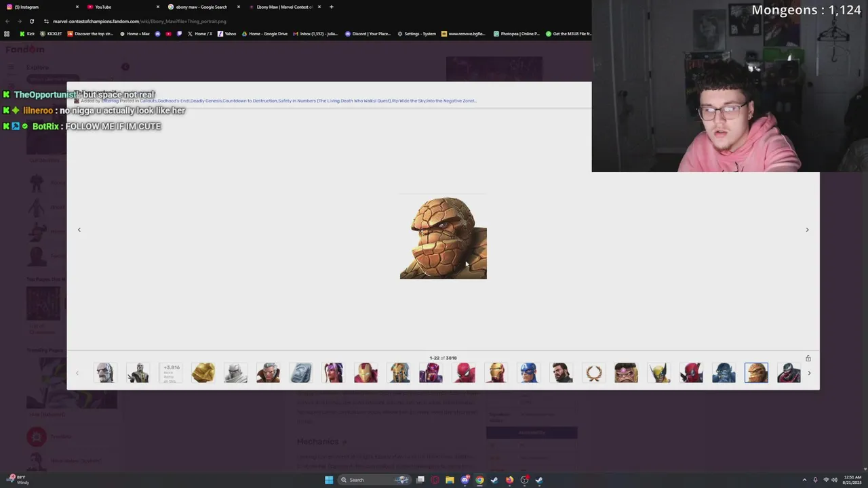Open the apps grid in bookmarks bar
868x488 pixels.
(7, 34)
